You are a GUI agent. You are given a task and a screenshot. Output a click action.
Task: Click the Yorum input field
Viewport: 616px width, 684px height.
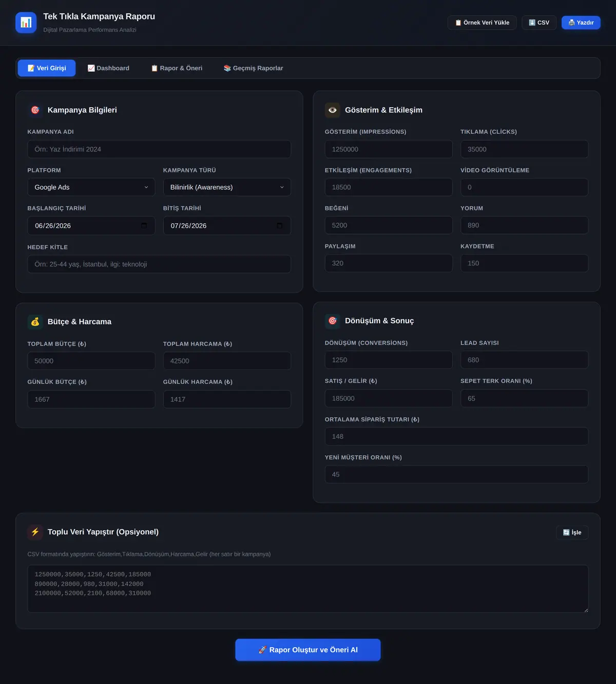click(x=524, y=225)
